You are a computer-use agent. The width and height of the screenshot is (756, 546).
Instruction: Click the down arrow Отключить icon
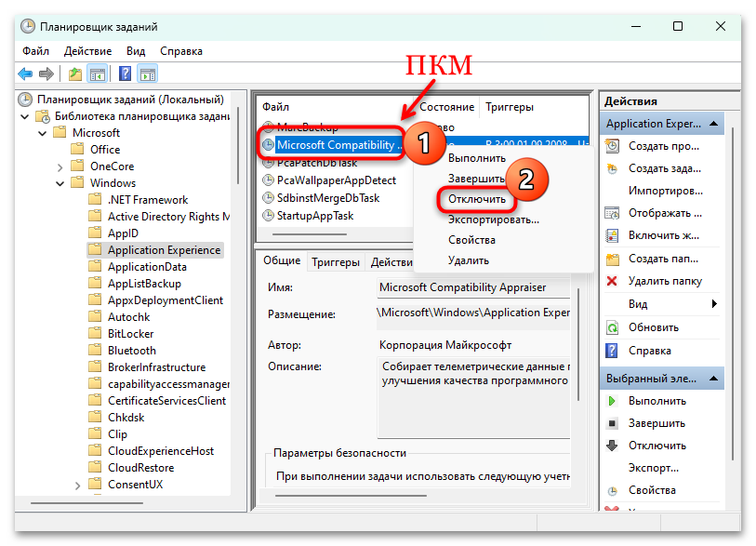coord(612,446)
